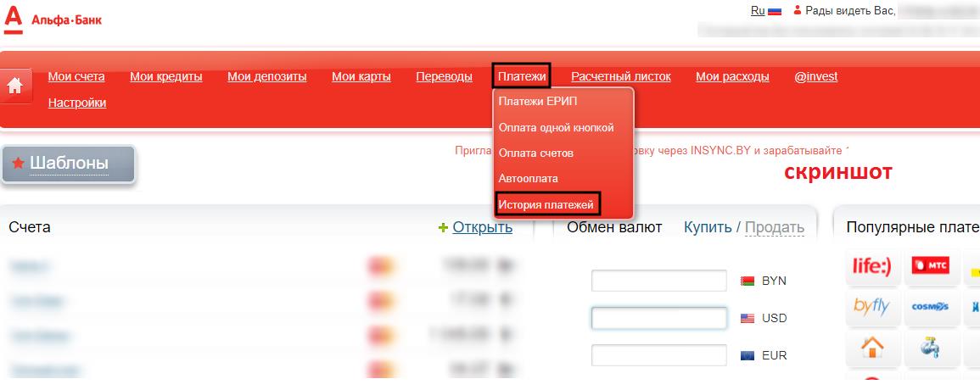Click the Платежи menu item
Image resolution: width=980 pixels, height=390 pixels.
521,77
